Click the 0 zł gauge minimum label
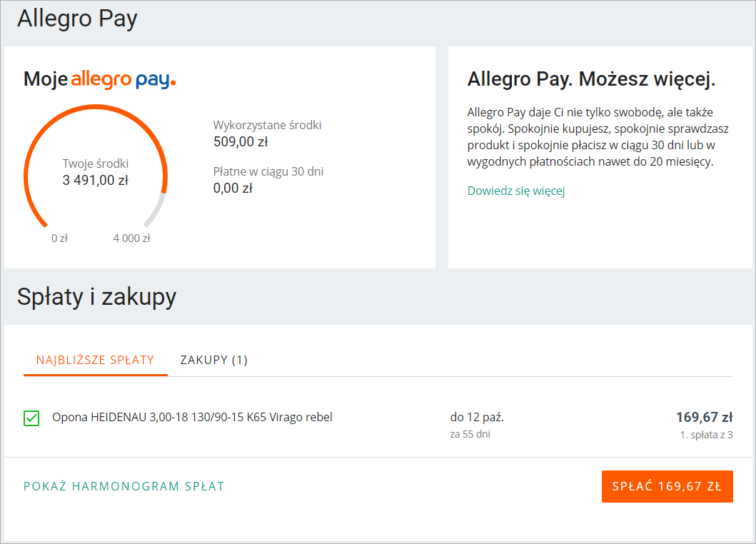This screenshot has width=756, height=544. 59,238
